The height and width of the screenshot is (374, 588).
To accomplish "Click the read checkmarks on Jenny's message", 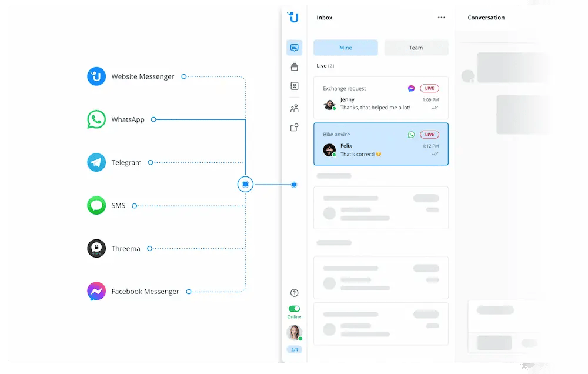I will [x=435, y=108].
